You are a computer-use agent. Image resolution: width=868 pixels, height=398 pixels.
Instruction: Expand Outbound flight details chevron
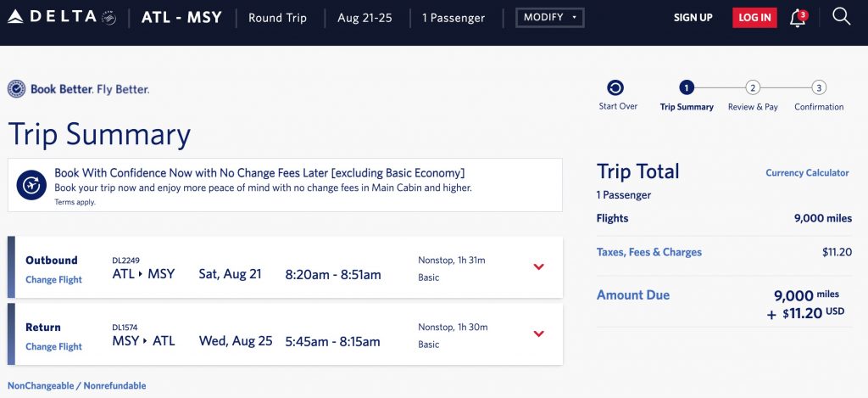(538, 267)
